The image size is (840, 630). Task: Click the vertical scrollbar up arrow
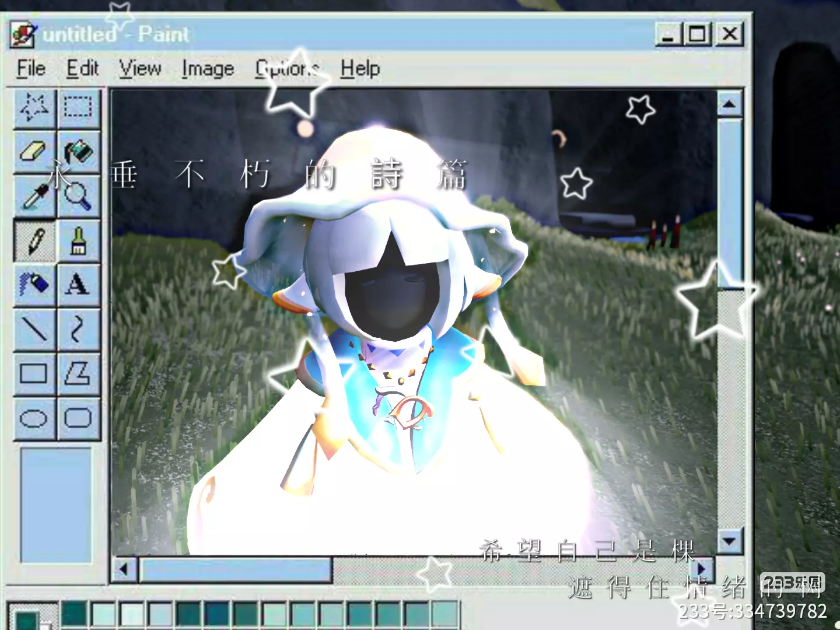(729, 104)
